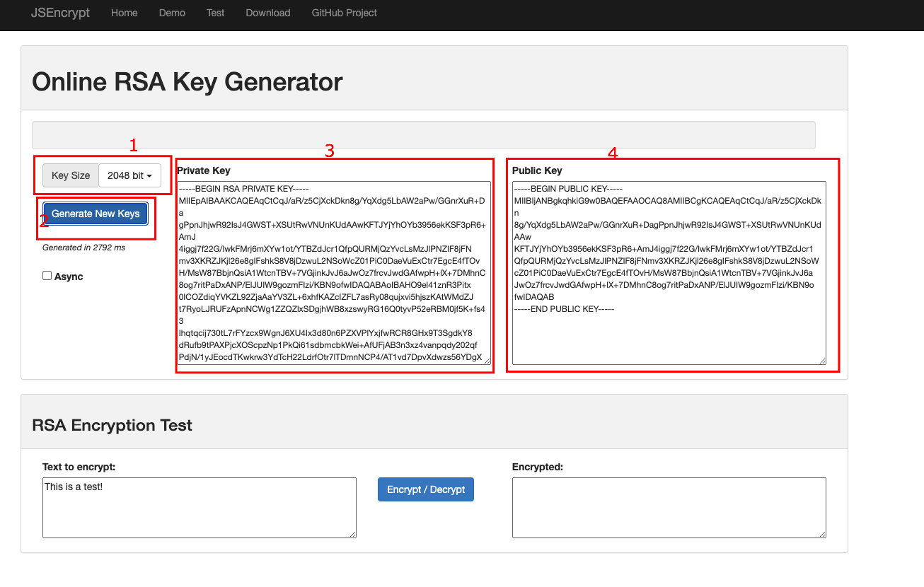Image resolution: width=924 pixels, height=587 pixels.
Task: Expand the 2048 bit key size dropdown
Action: click(129, 175)
